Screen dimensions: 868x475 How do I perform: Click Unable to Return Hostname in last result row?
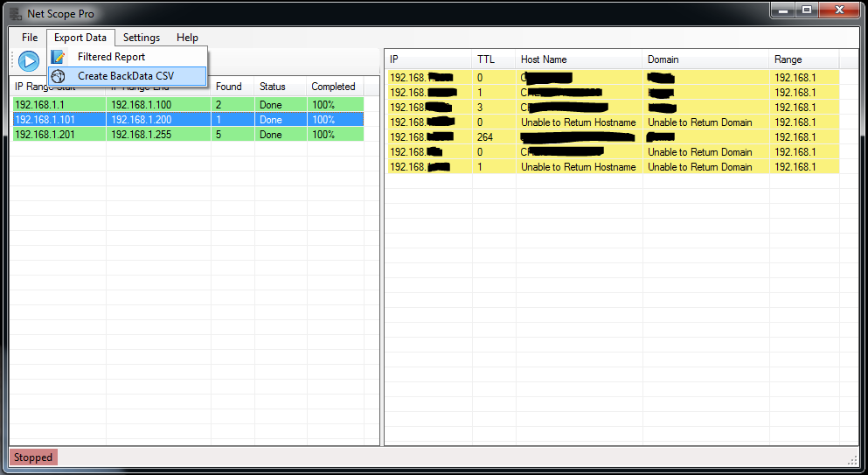tap(579, 167)
